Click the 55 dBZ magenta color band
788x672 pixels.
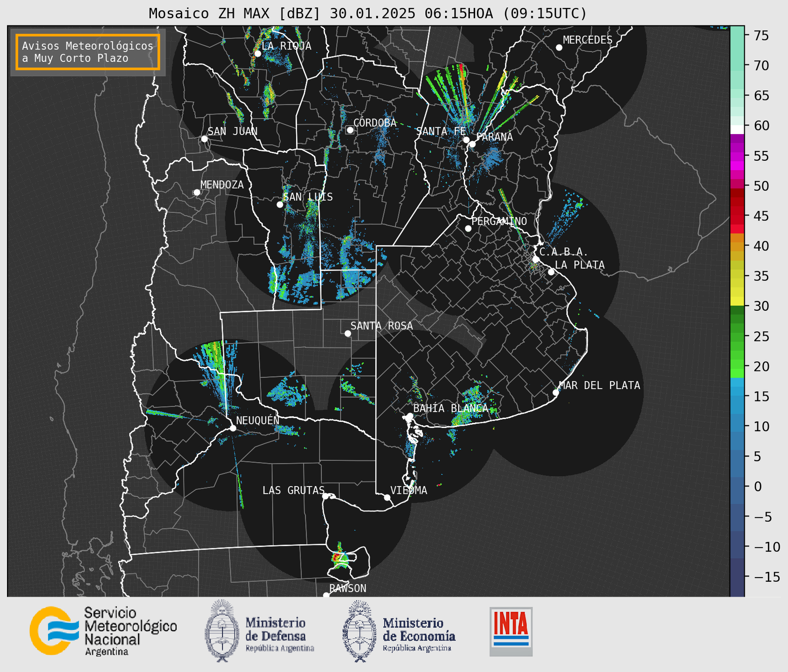tap(737, 156)
